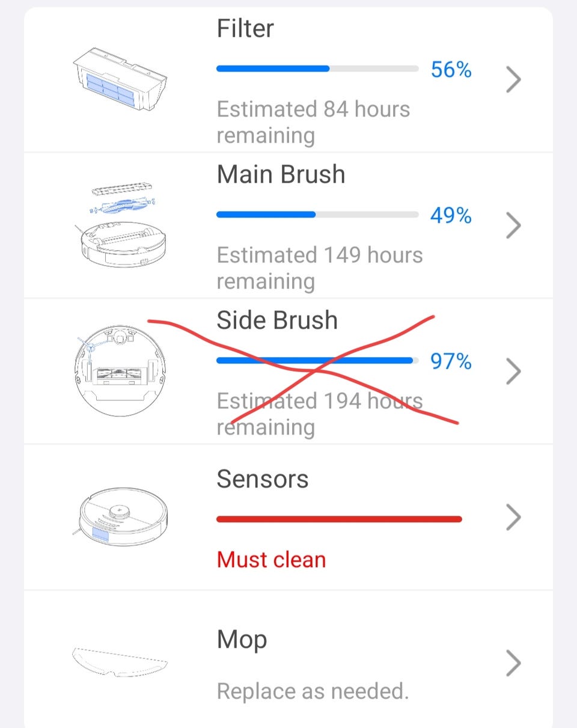Open the Side Brush list entry title
This screenshot has width=577, height=728.
pyautogui.click(x=277, y=320)
